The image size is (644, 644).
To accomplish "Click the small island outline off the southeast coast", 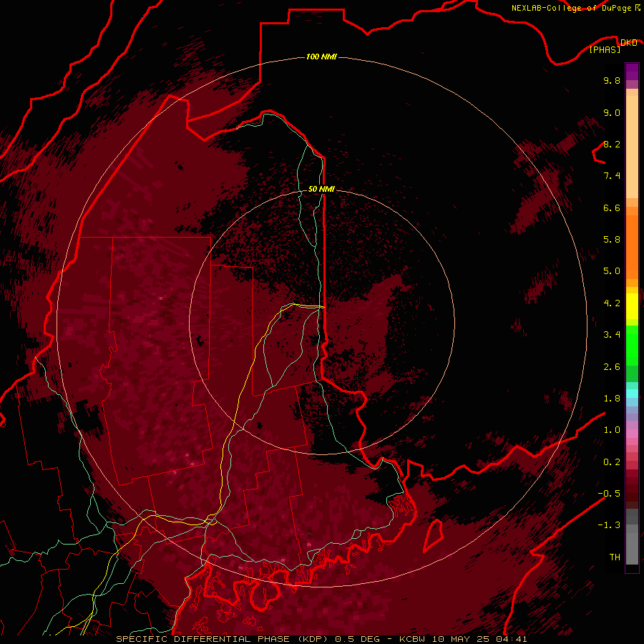I will pyautogui.click(x=434, y=535).
